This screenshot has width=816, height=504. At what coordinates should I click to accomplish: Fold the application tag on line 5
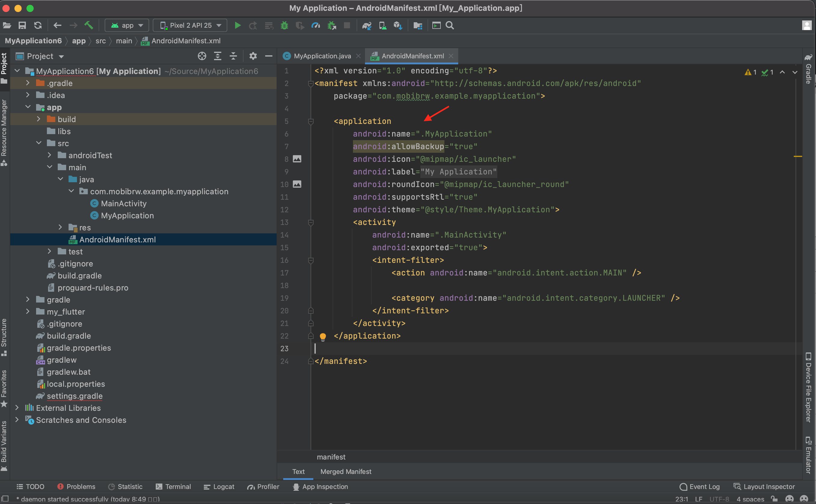coord(311,121)
